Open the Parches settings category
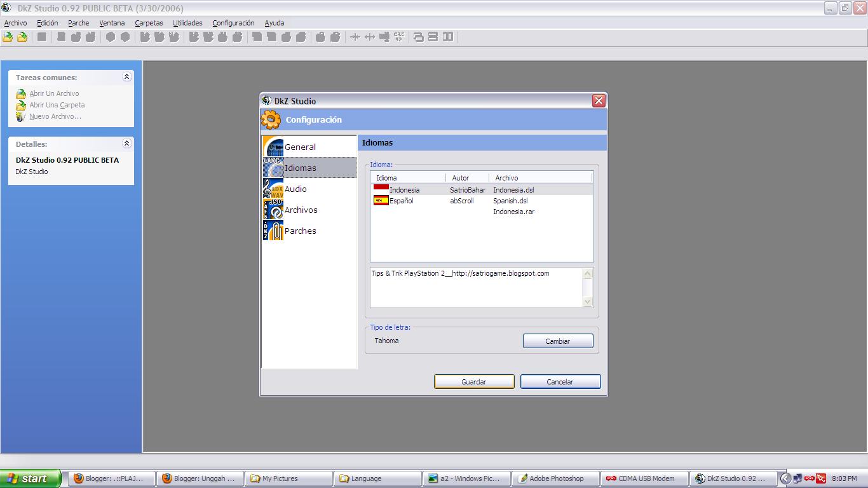This screenshot has height=488, width=868. [x=309, y=231]
